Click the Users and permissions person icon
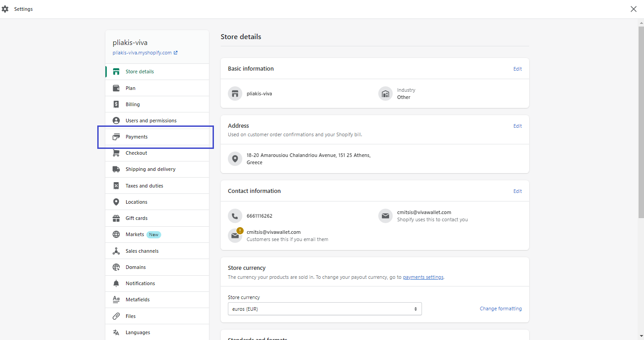644x340 pixels. [116, 121]
